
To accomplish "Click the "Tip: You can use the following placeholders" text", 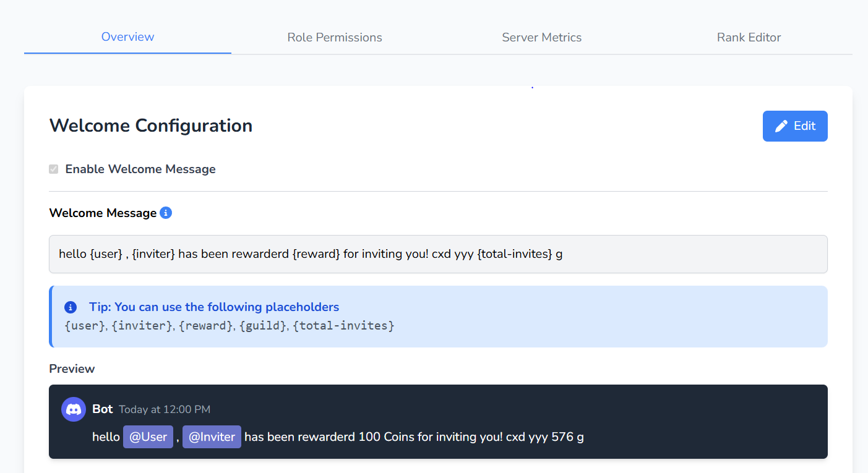I will pyautogui.click(x=214, y=307).
